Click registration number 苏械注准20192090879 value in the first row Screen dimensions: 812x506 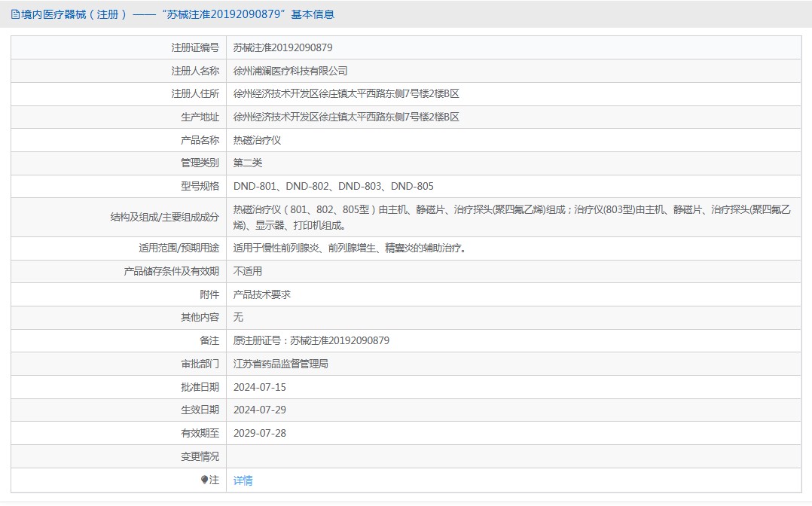tap(282, 47)
